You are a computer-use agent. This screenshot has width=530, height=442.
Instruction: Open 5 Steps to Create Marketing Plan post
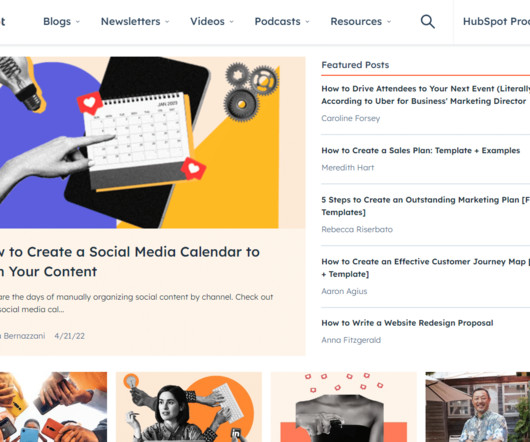pos(426,206)
